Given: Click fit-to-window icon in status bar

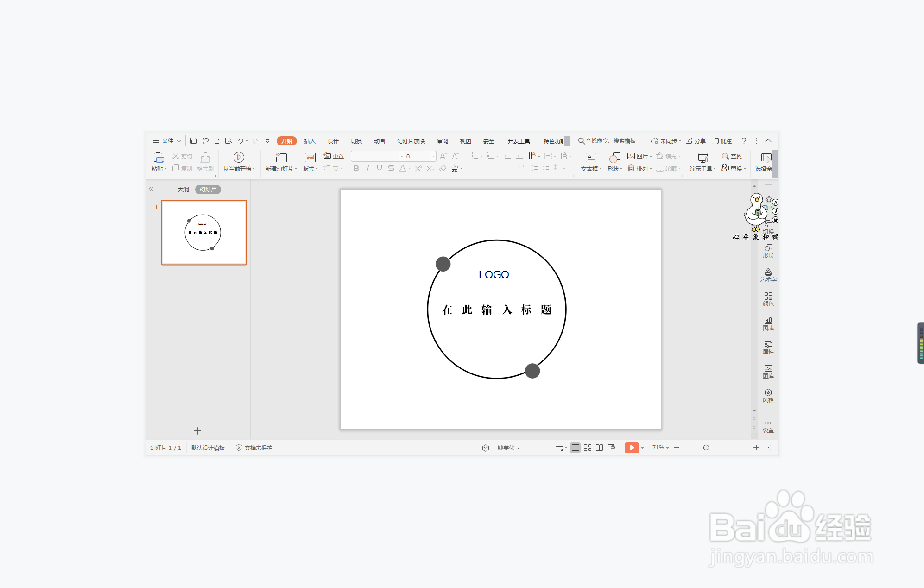Looking at the screenshot, I should 768,448.
